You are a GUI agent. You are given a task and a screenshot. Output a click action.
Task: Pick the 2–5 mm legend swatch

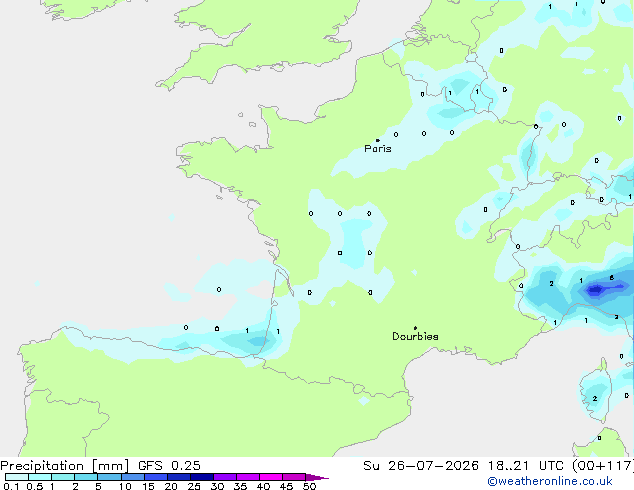86,477
